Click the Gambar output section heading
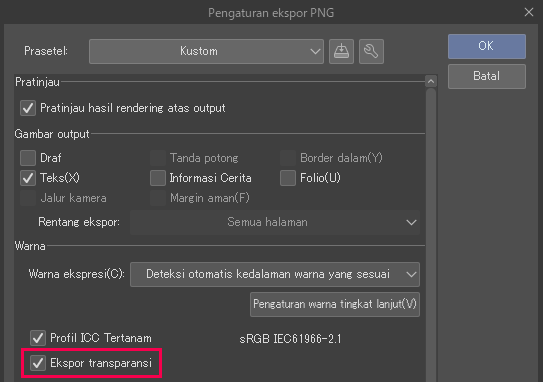This screenshot has height=382, width=543. [x=52, y=134]
